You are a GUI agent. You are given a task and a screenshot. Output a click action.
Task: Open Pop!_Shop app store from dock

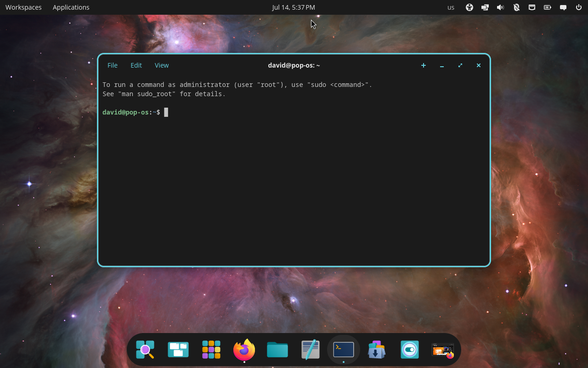pos(377,350)
